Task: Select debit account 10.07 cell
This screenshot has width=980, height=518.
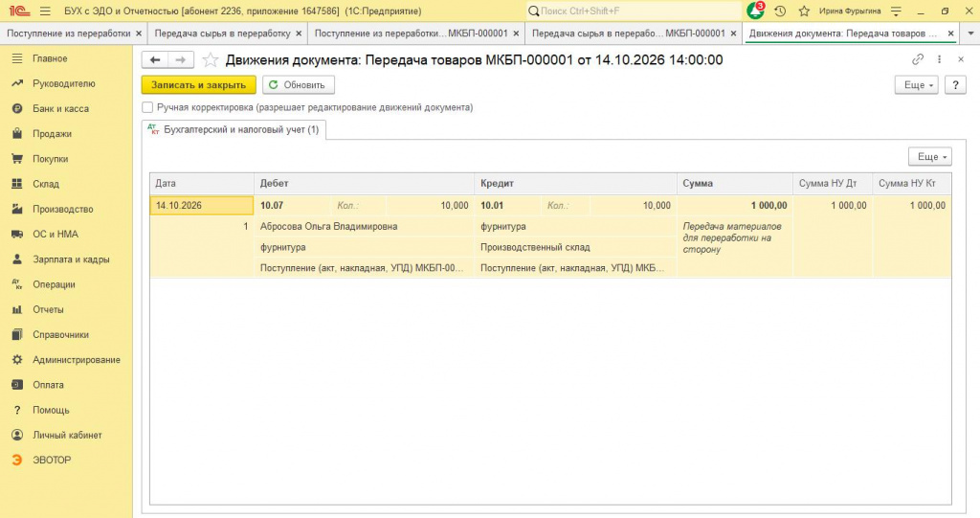Action: (x=293, y=205)
